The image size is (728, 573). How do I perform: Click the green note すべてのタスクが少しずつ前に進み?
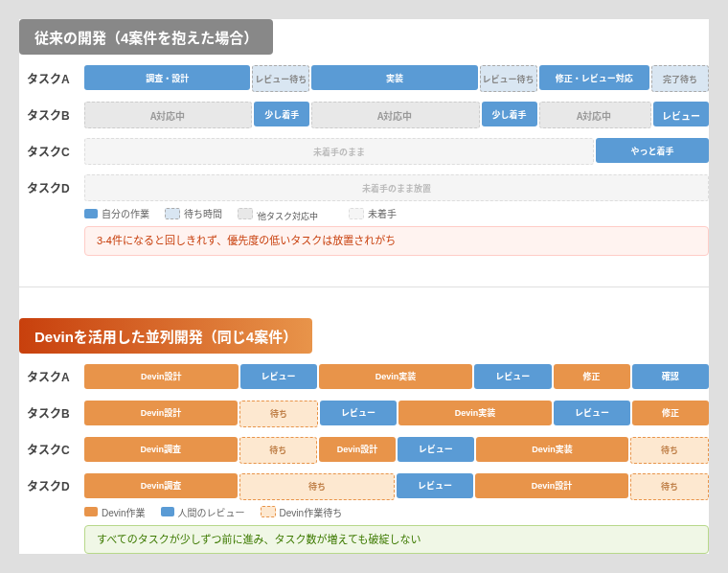[397, 539]
